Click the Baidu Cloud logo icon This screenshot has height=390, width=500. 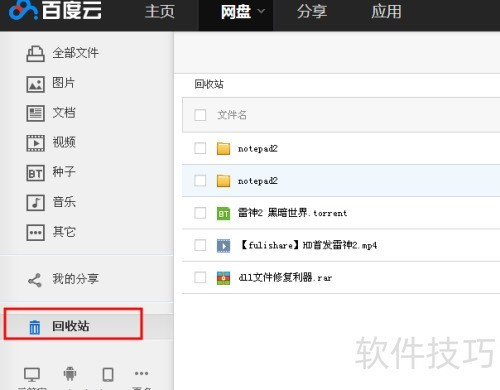(23, 9)
